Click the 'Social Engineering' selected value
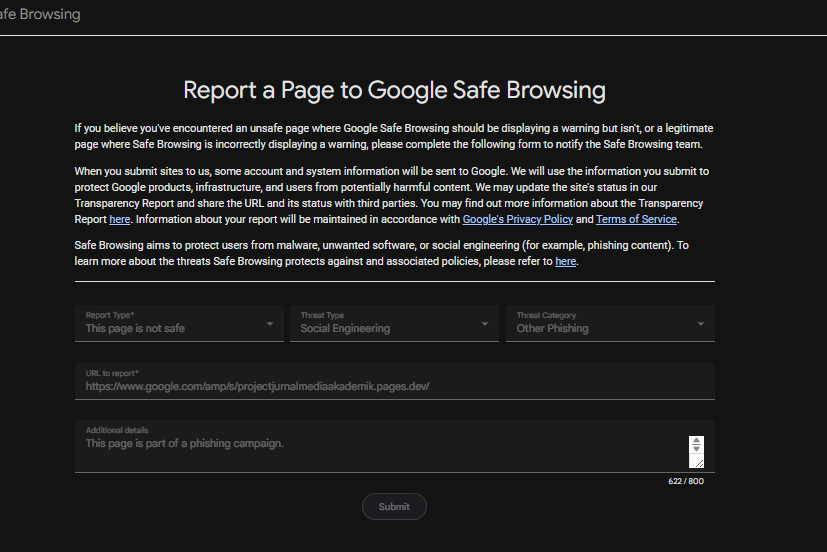The image size is (827, 552). coord(345,328)
